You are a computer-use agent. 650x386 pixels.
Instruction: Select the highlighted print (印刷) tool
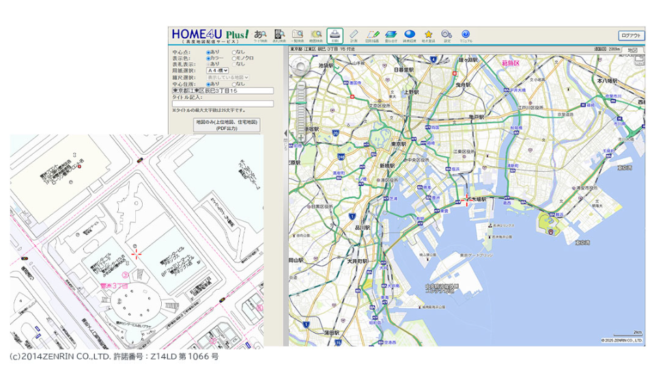[x=335, y=36]
